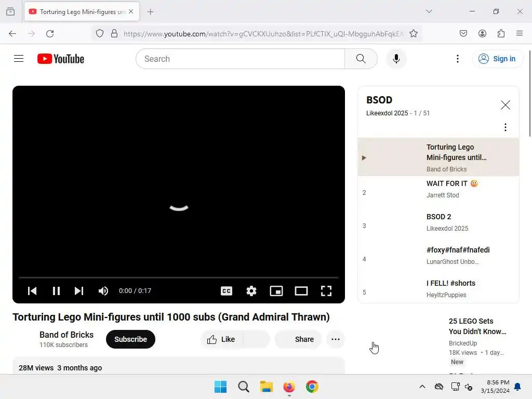Like the video
Image resolution: width=532 pixels, height=399 pixels.
221,339
